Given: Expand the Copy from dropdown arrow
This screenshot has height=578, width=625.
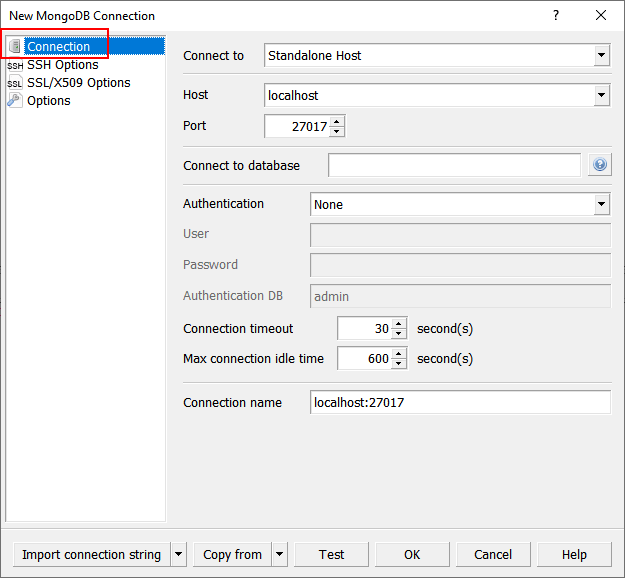Looking at the screenshot, I should [x=279, y=554].
